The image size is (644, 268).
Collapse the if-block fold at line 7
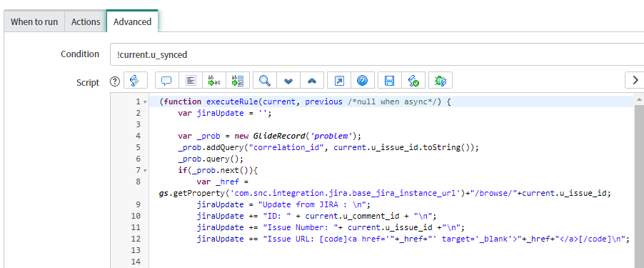[x=146, y=170]
